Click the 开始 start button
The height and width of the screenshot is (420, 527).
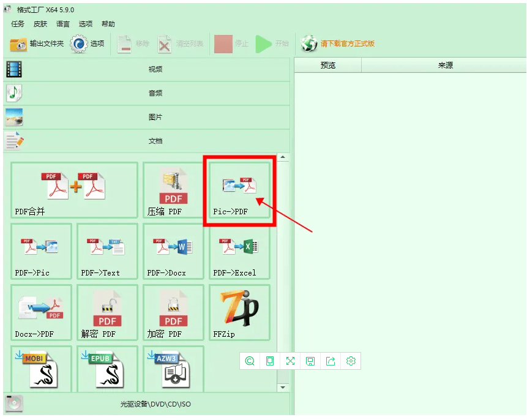pos(272,43)
